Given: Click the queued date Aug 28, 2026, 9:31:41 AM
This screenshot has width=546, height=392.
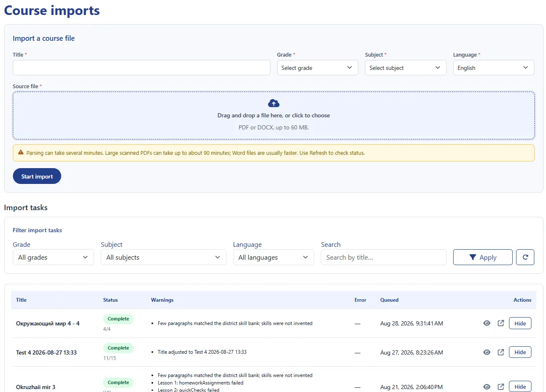Looking at the screenshot, I should click(x=412, y=323).
